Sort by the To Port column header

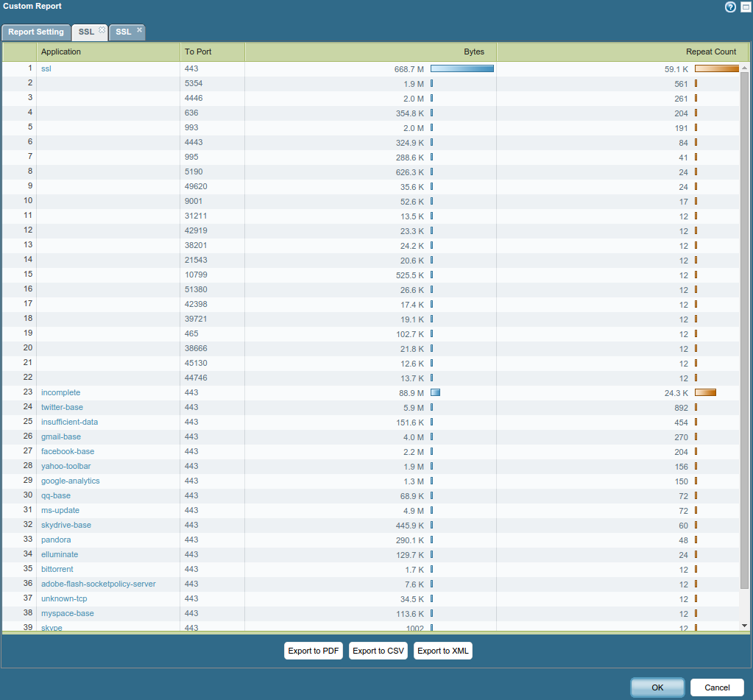click(x=212, y=52)
